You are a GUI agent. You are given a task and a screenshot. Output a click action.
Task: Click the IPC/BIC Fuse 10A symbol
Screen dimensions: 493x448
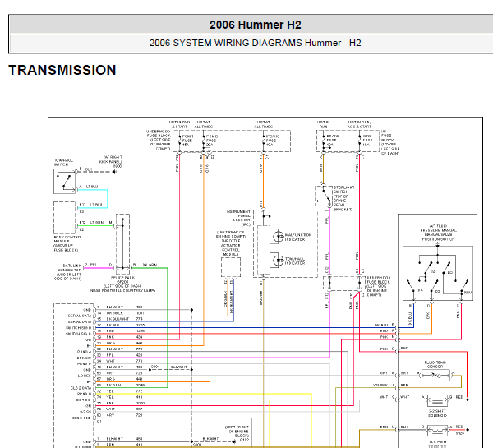pyautogui.click(x=264, y=141)
